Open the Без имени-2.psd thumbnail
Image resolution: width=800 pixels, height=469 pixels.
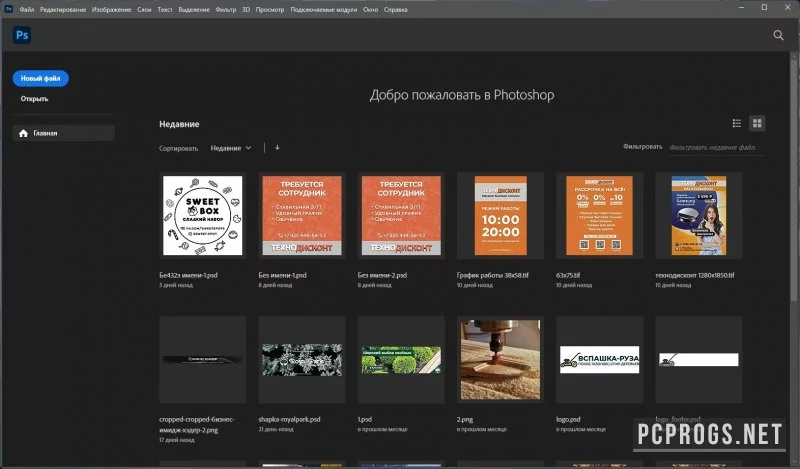[x=401, y=215]
